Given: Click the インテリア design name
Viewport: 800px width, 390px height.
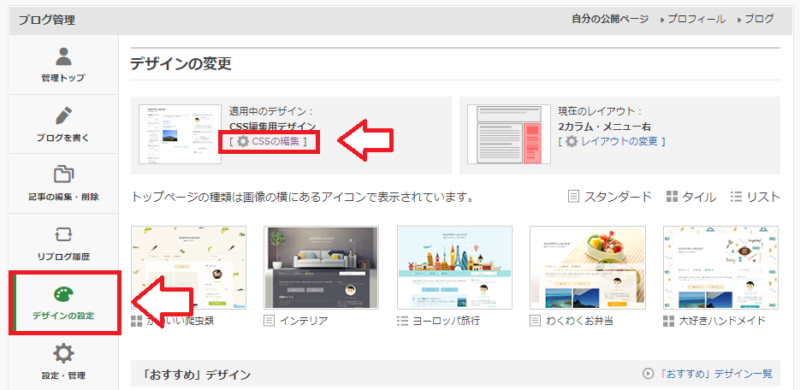Looking at the screenshot, I should [304, 321].
